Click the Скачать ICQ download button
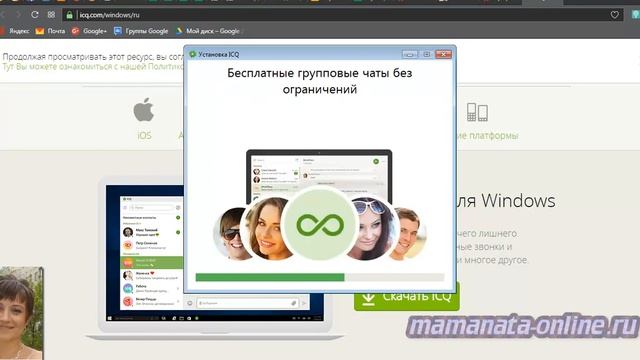640x360 pixels. point(407,297)
